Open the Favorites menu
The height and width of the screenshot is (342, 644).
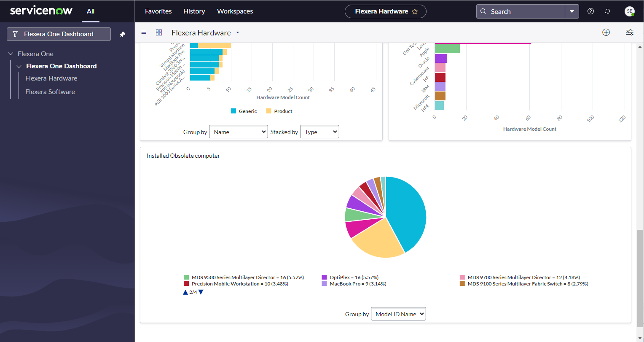[158, 11]
